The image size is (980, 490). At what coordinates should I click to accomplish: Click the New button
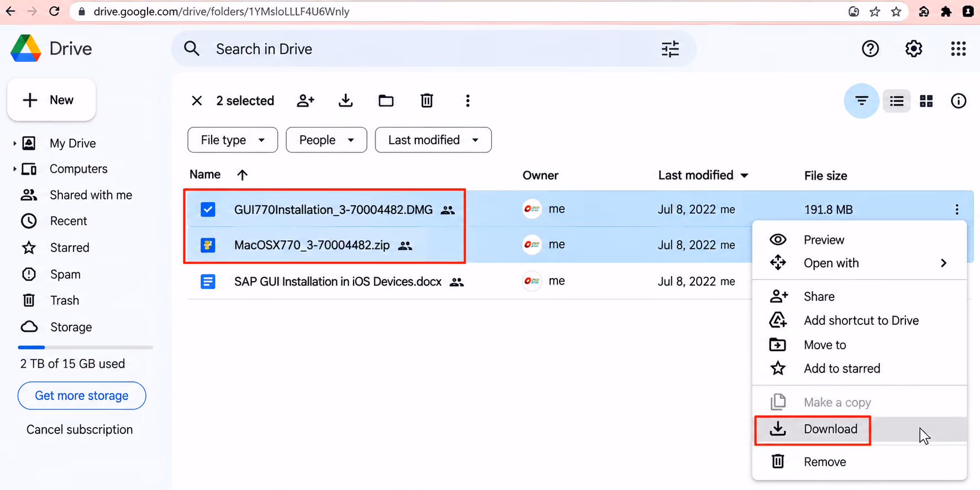(51, 100)
